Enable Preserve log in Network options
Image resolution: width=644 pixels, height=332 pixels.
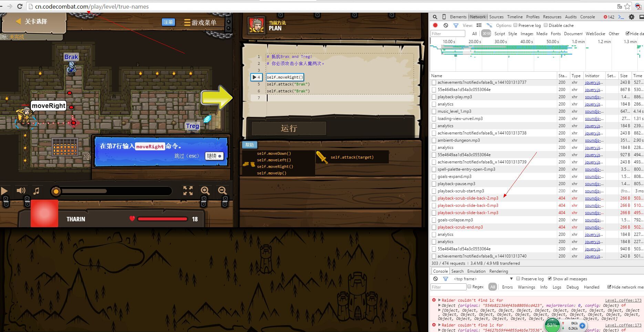click(x=515, y=25)
